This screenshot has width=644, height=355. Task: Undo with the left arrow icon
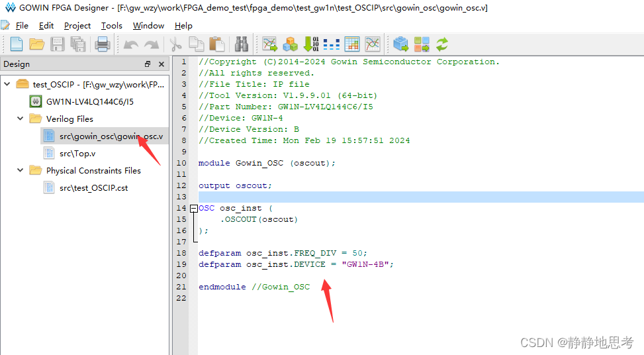point(130,44)
